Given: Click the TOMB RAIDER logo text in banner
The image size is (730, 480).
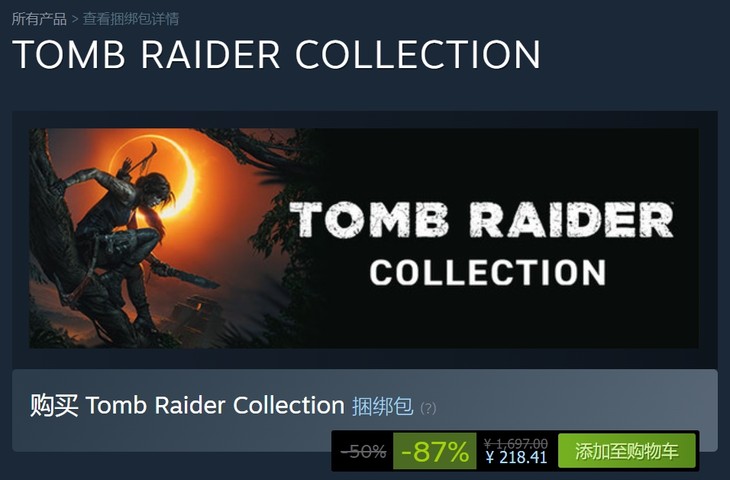Looking at the screenshot, I should pos(481,220).
